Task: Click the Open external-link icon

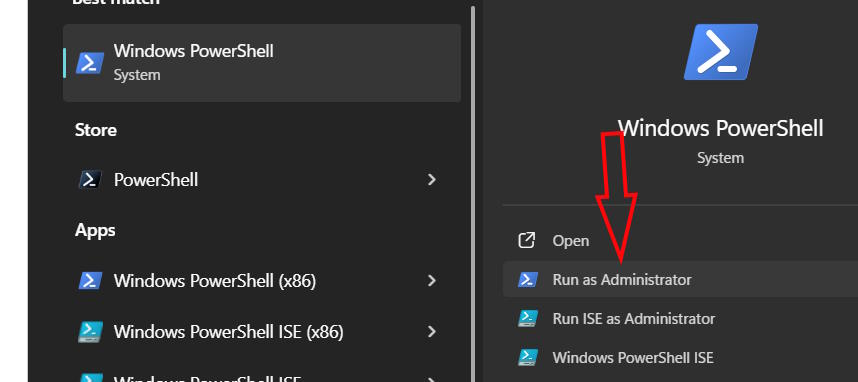Action: [x=526, y=240]
